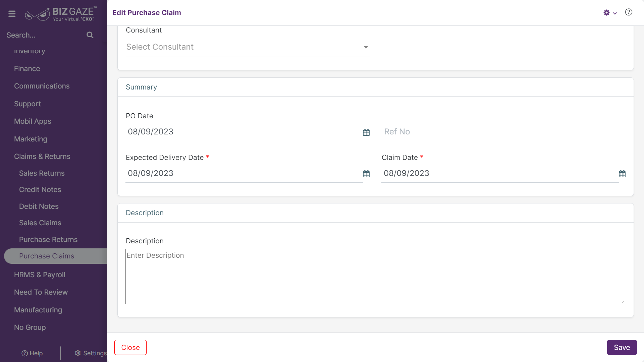Go to Sales Returns
The image size is (644, 362).
[42, 173]
